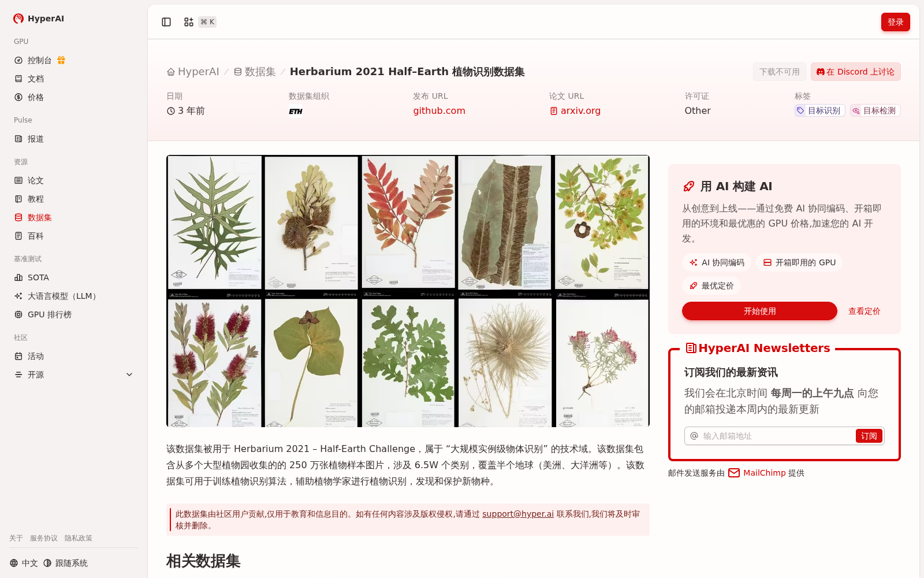Click the HyperAI Newsletters heading
This screenshot has width=924, height=578.
click(758, 348)
